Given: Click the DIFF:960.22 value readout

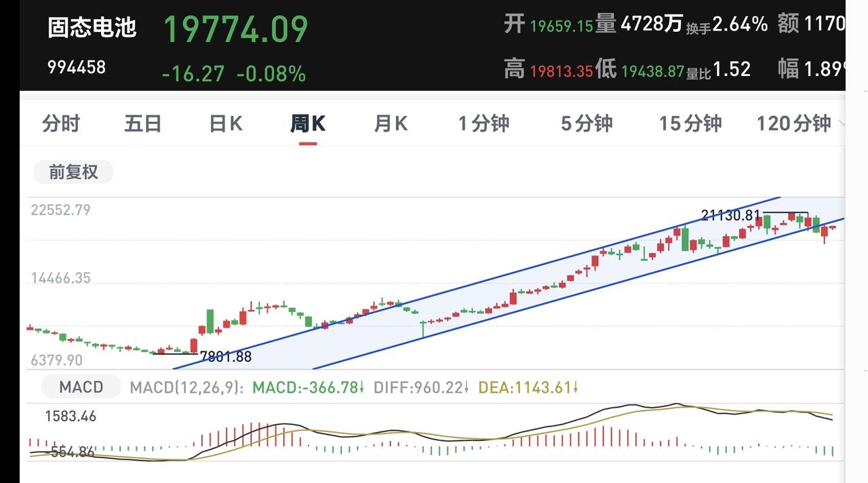Looking at the screenshot, I should click(x=421, y=388).
